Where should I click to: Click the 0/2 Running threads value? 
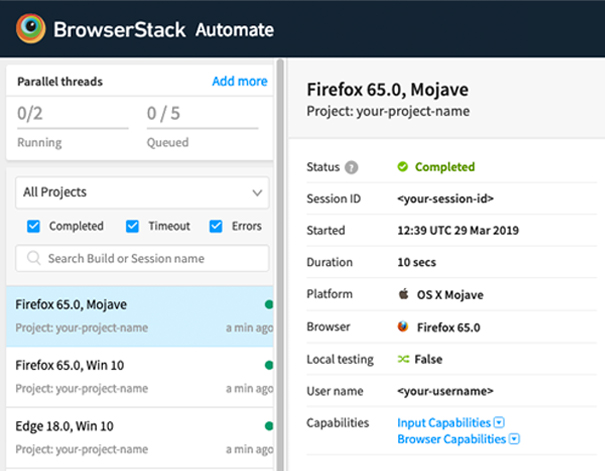coord(30,113)
